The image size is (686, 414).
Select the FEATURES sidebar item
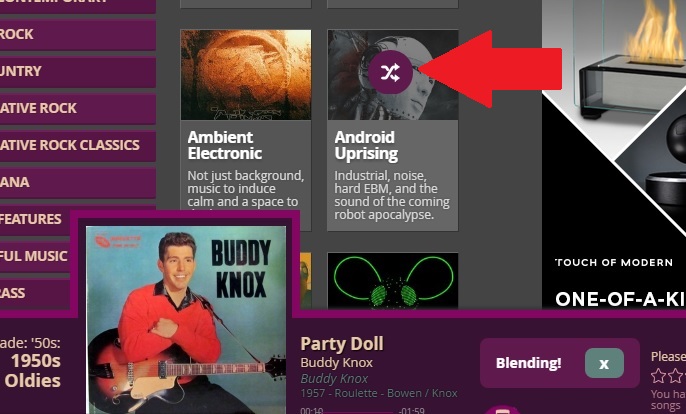coord(35,219)
